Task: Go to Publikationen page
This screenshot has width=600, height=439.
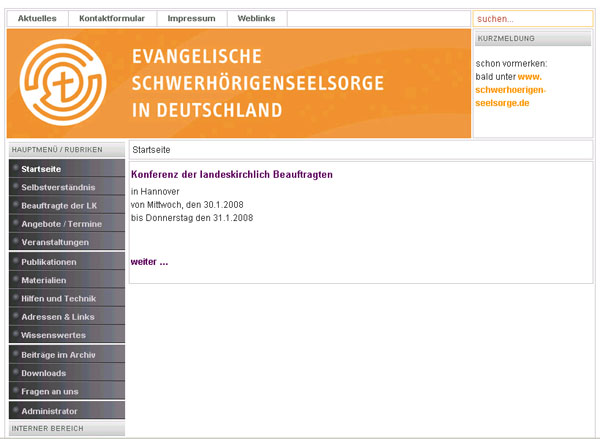Action: click(49, 262)
